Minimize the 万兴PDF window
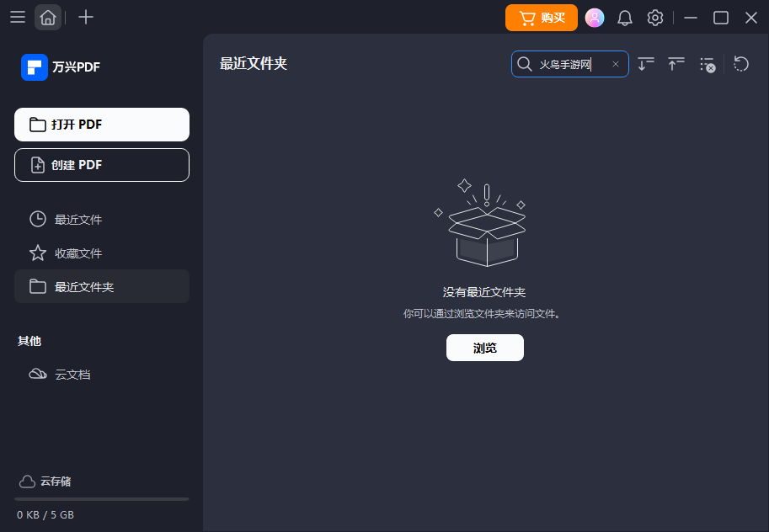The width and height of the screenshot is (769, 532). (x=691, y=19)
